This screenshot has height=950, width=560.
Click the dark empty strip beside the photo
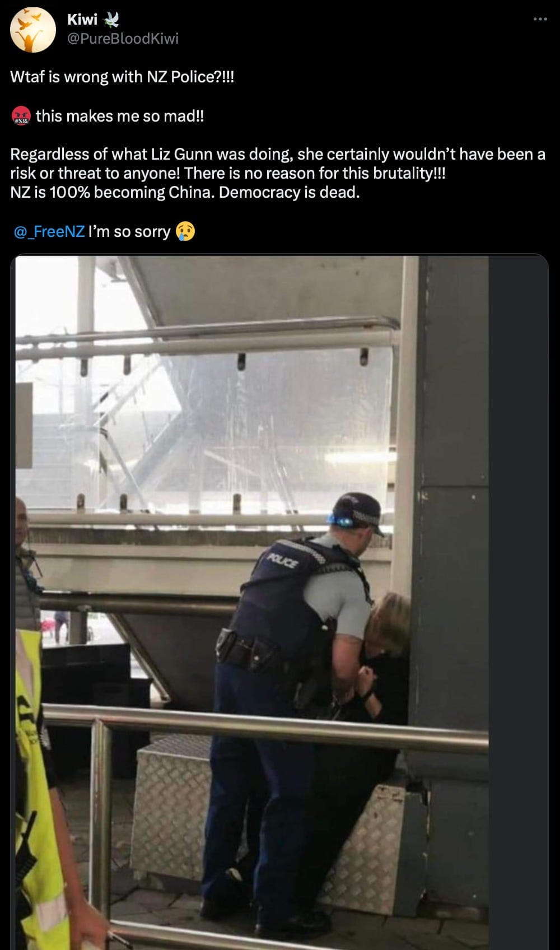pos(518,603)
